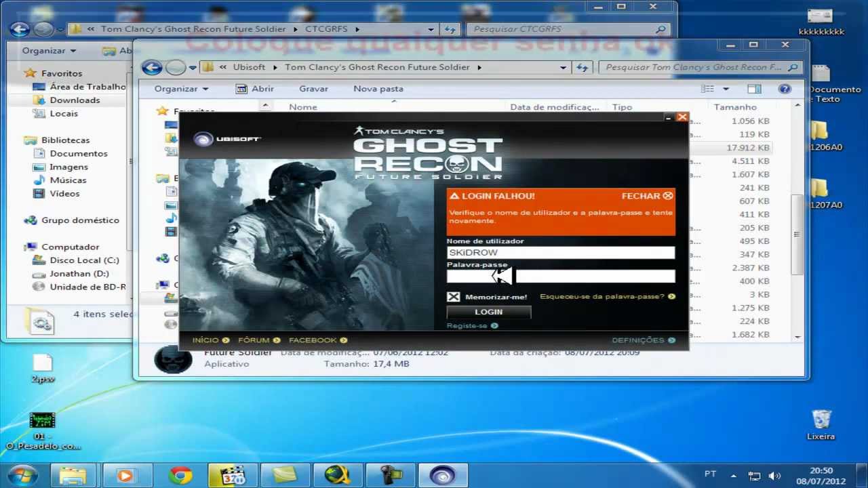Close the LOGIN FALHOU error via FECHAR
The width and height of the screenshot is (868, 488).
[x=647, y=196]
